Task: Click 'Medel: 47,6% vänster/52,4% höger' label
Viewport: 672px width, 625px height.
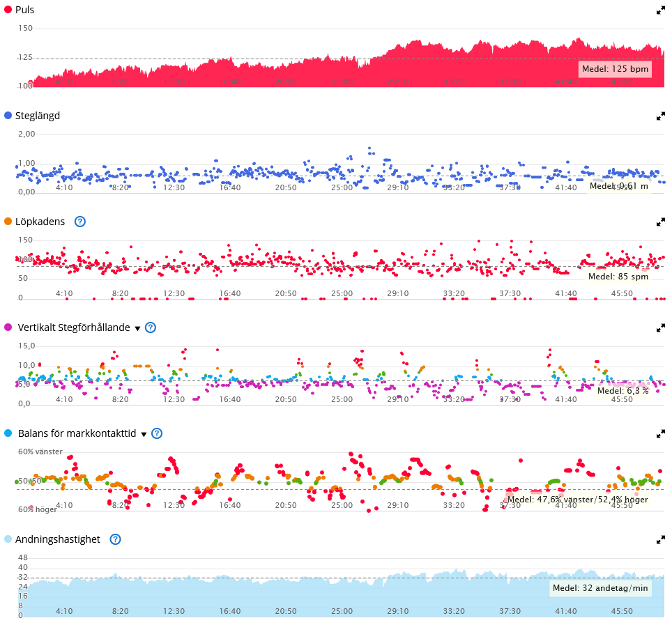Action: (x=578, y=500)
